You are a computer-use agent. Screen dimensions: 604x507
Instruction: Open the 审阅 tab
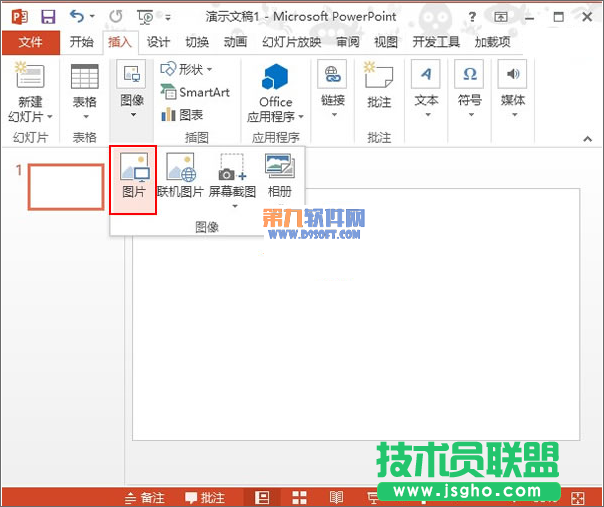[348, 42]
